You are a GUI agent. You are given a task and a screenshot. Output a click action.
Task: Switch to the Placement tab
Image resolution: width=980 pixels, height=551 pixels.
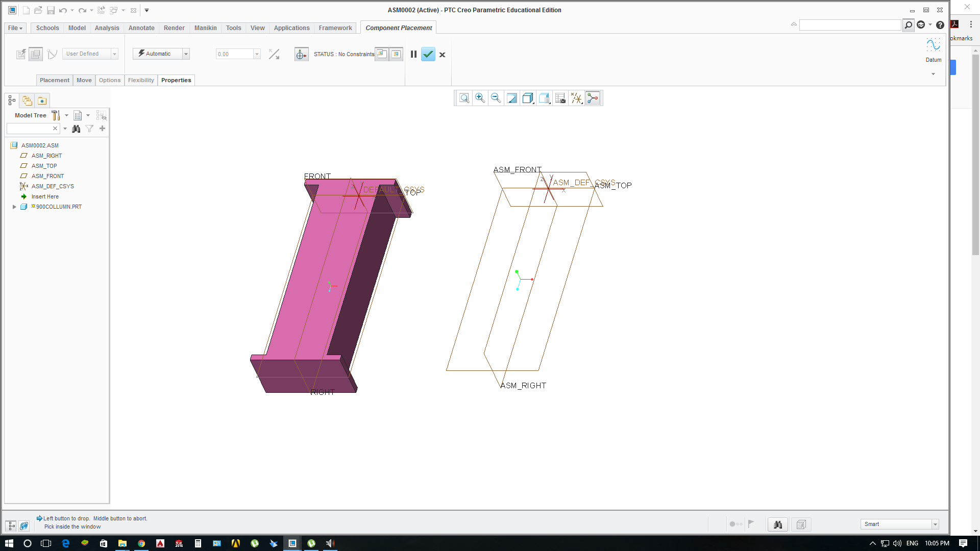[x=54, y=80]
